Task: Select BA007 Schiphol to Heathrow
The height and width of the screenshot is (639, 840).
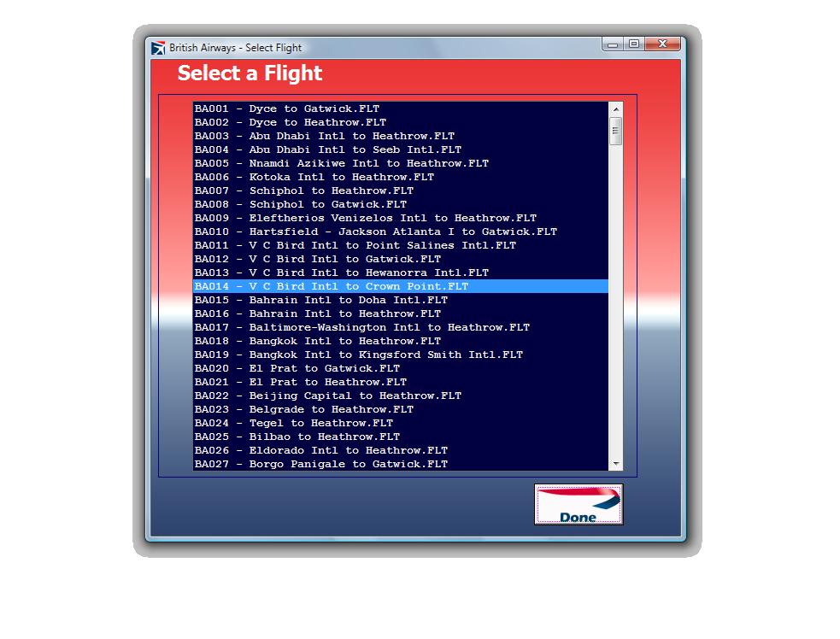Action: click(x=401, y=191)
